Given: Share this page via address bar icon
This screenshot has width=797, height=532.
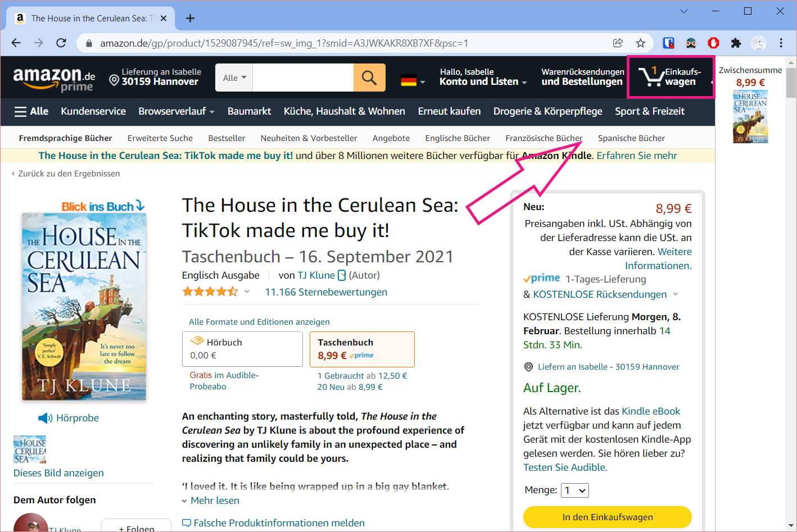Looking at the screenshot, I should click(618, 43).
